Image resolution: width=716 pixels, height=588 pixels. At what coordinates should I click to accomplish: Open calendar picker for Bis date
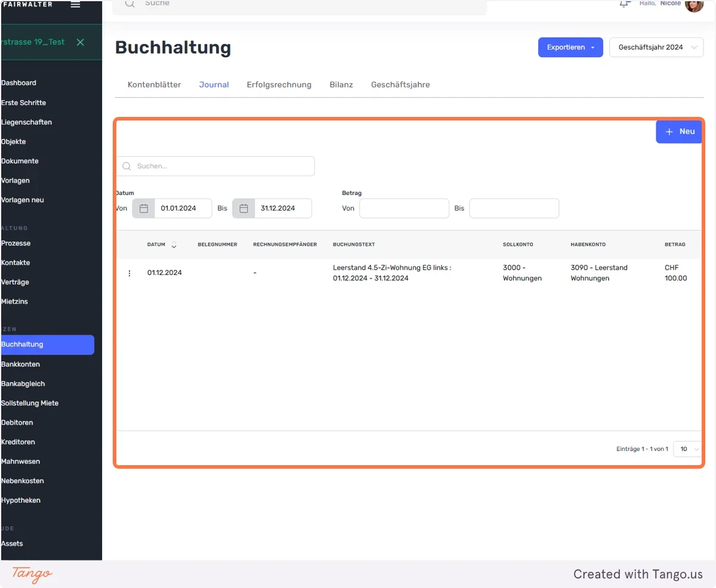click(x=243, y=209)
